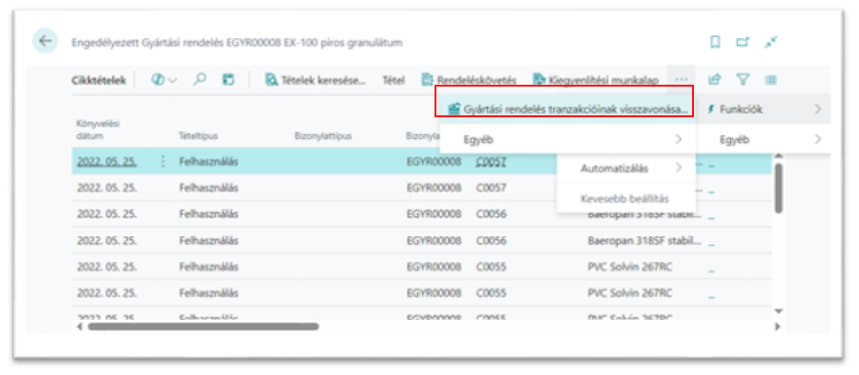This screenshot has height=375, width=859.
Task: Click the vertical scrollbar down arrow
Action: [x=778, y=311]
